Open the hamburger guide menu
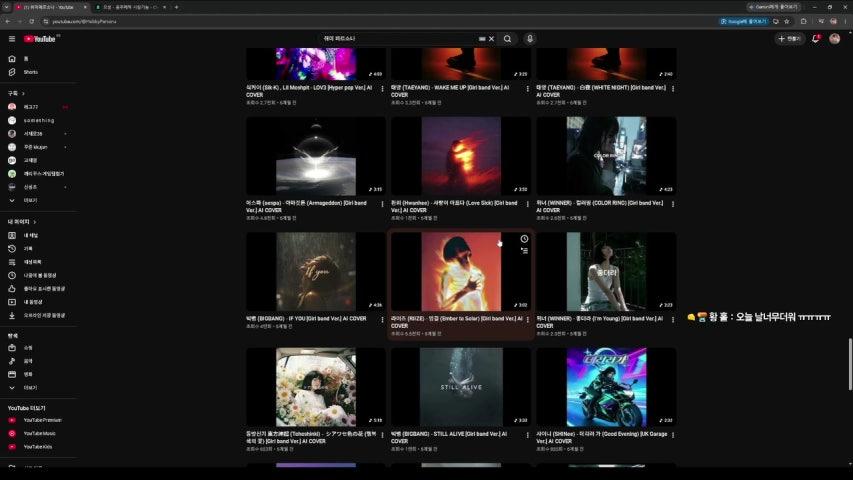Screen dimensions: 853x480 [x=12, y=39]
